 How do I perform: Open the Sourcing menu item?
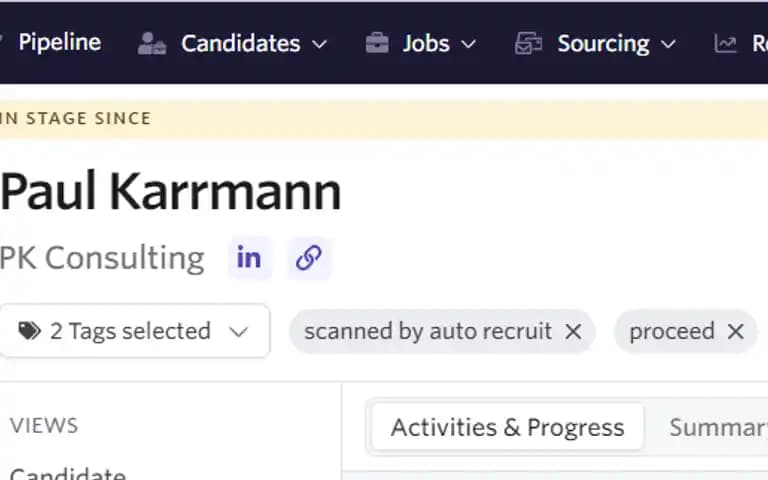[x=603, y=44]
